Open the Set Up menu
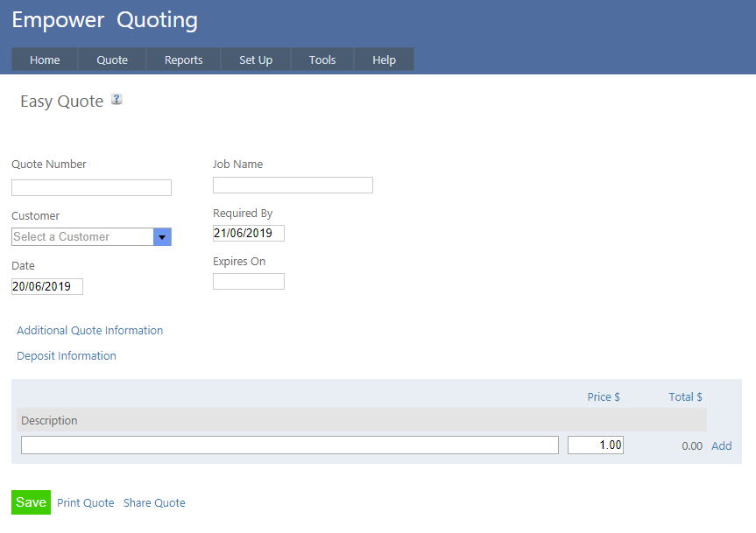This screenshot has width=756, height=533. tap(256, 60)
